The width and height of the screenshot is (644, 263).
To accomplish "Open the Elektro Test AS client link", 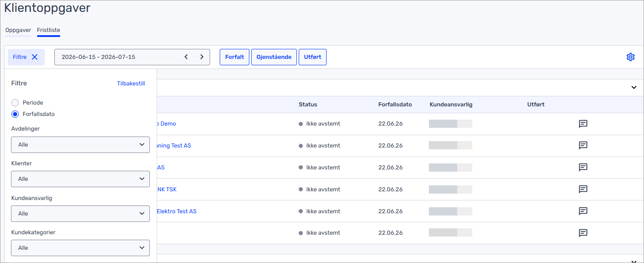I will [177, 211].
